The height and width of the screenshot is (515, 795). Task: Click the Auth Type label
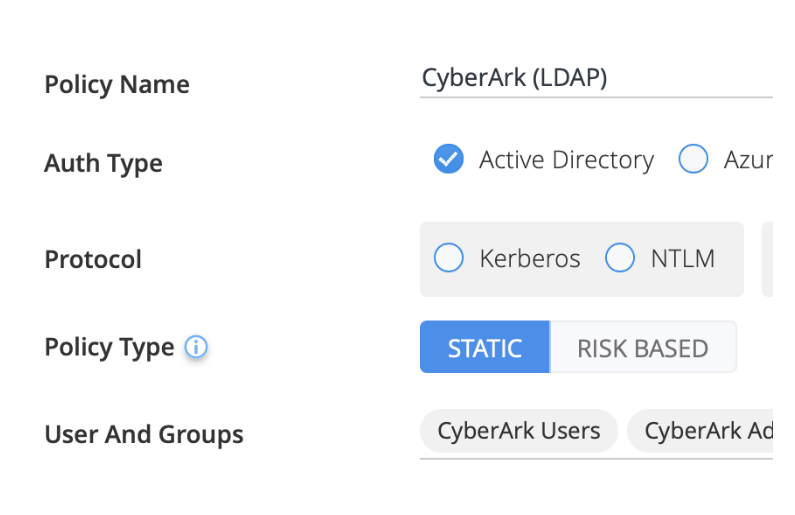(x=103, y=163)
